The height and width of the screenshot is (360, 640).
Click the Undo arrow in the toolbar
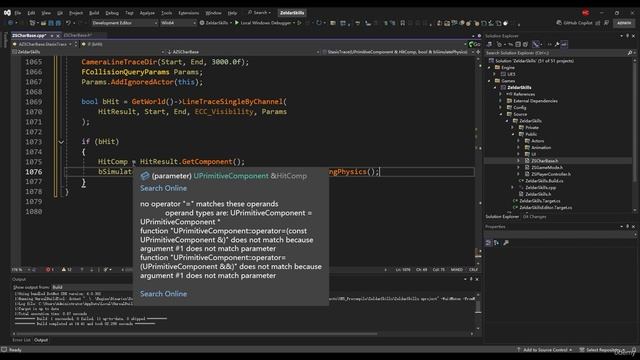pos(68,23)
